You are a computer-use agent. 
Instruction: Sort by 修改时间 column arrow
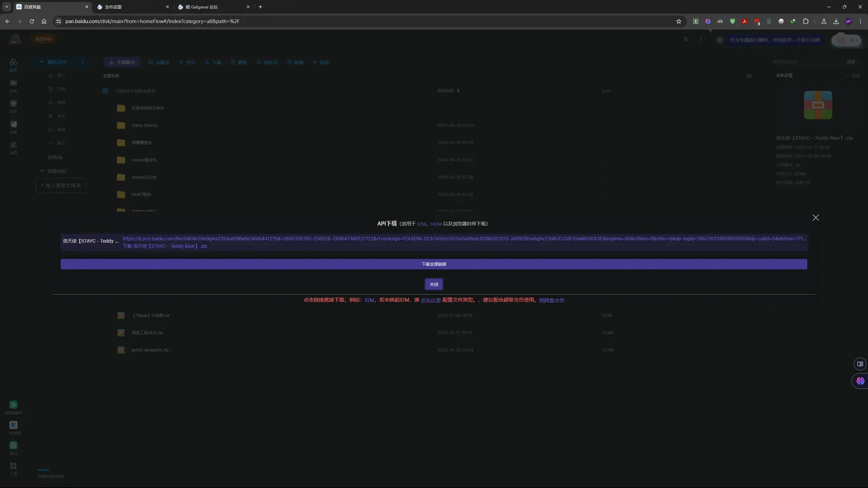(458, 91)
